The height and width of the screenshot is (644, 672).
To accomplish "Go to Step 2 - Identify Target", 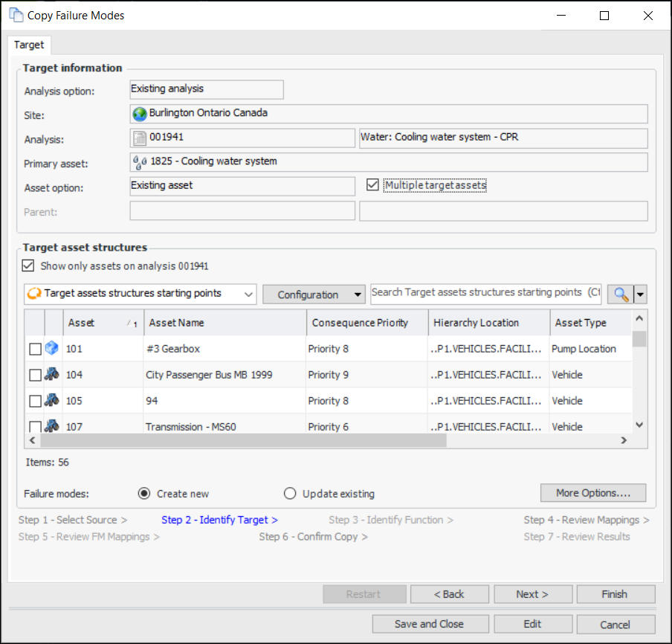I will [x=219, y=520].
